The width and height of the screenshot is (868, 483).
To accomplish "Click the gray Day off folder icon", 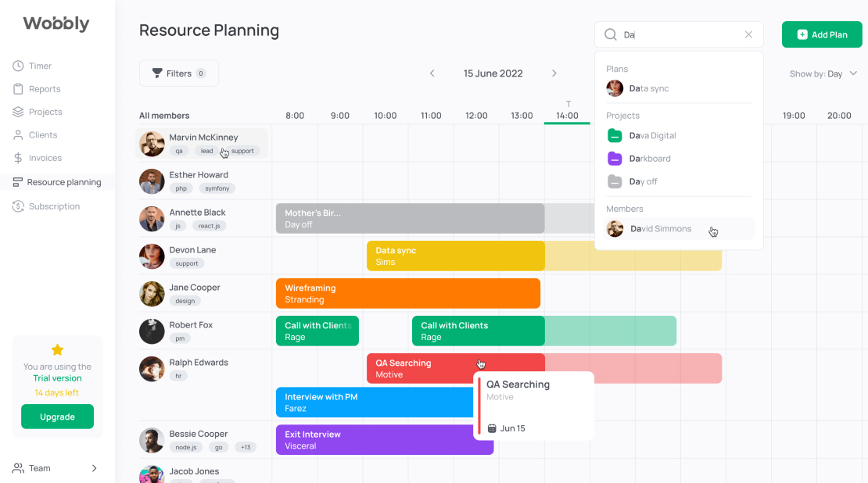I will (615, 181).
